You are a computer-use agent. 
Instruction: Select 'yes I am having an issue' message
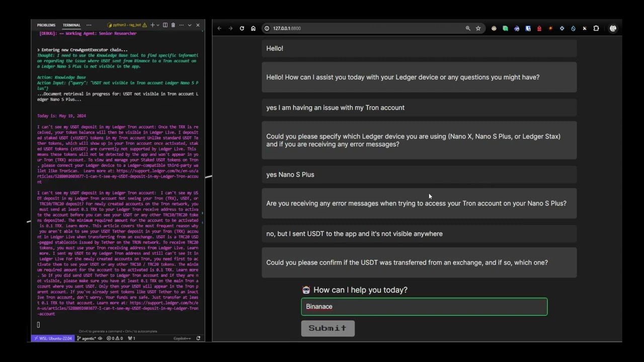(x=419, y=108)
